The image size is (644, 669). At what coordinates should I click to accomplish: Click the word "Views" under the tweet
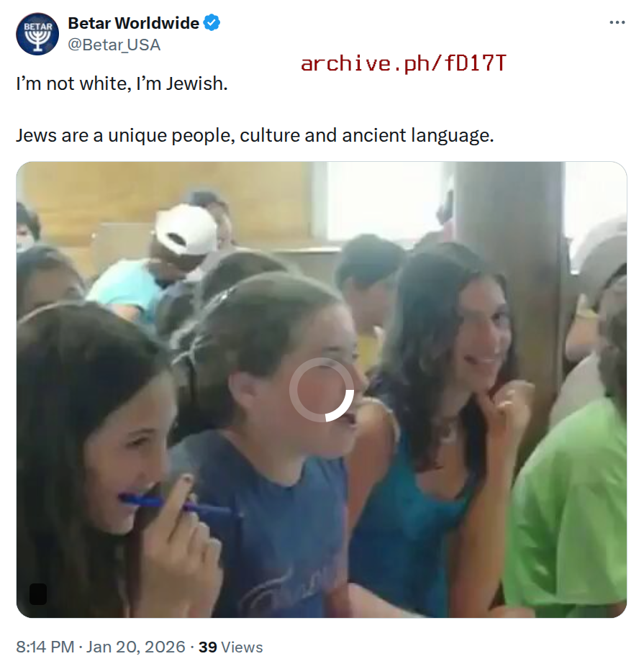click(x=242, y=647)
